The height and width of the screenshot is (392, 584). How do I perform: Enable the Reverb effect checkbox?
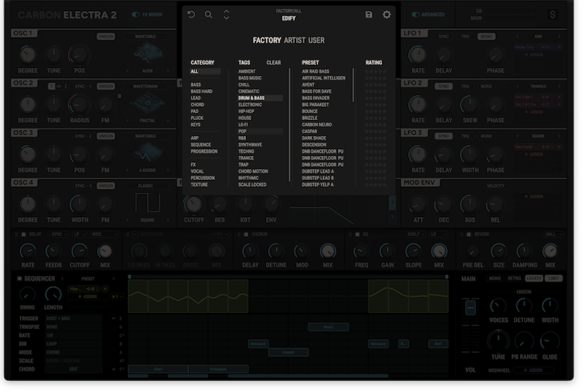pyautogui.click(x=469, y=234)
